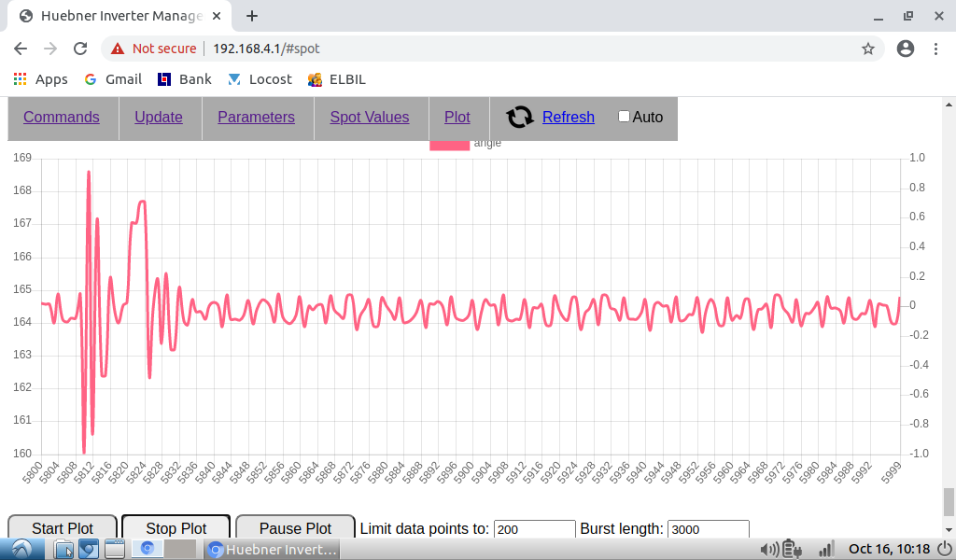
Task: Toggle the angle legend swatch
Action: [449, 144]
